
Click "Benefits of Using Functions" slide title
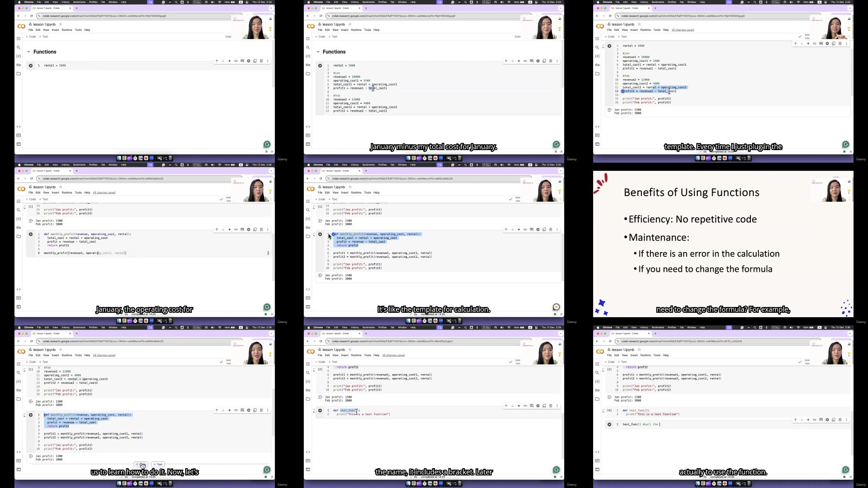coord(692,192)
